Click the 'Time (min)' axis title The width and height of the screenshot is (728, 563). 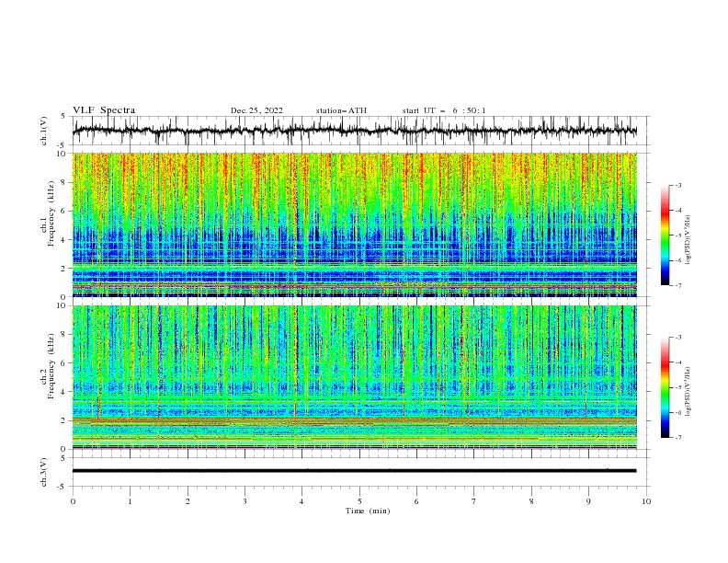[x=368, y=511]
